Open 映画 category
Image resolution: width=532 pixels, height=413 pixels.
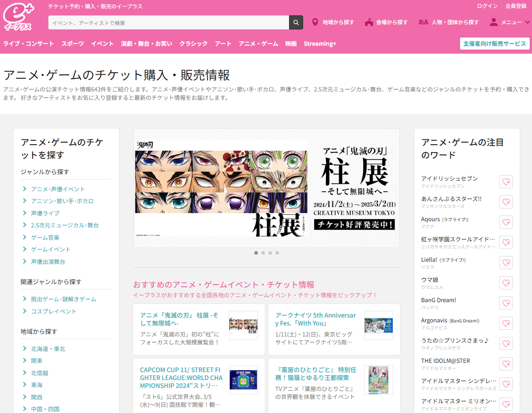pyautogui.click(x=291, y=44)
